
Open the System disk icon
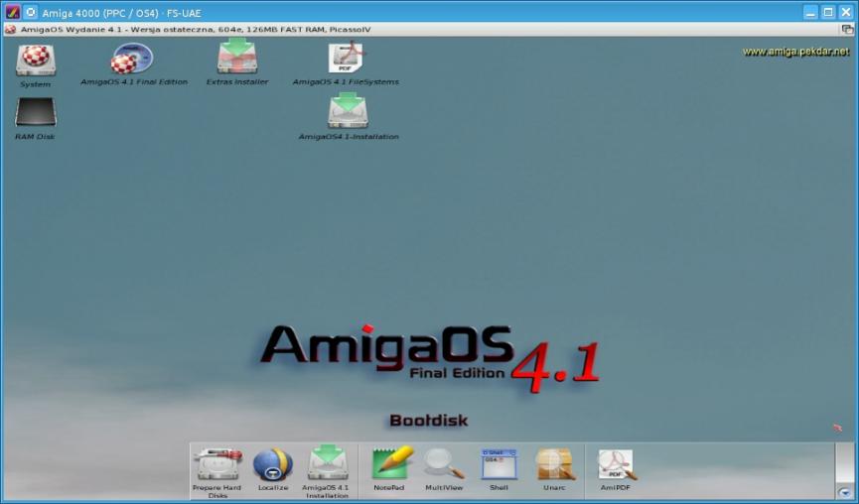[x=35, y=62]
